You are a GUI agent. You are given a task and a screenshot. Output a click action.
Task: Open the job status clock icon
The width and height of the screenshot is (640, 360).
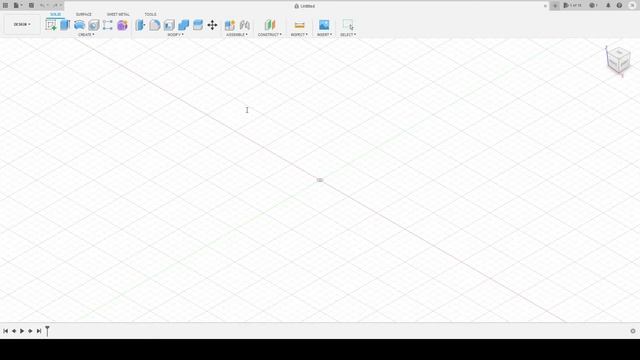point(593,6)
